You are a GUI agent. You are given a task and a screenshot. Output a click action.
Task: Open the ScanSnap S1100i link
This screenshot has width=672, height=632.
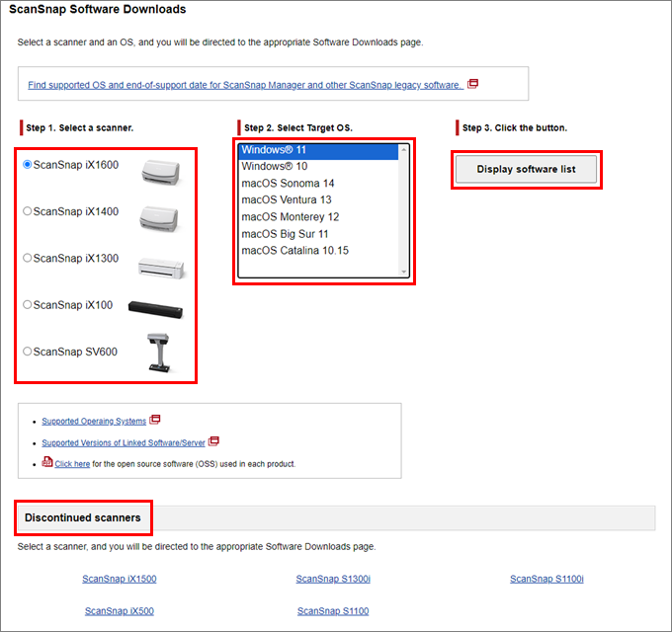[546, 579]
